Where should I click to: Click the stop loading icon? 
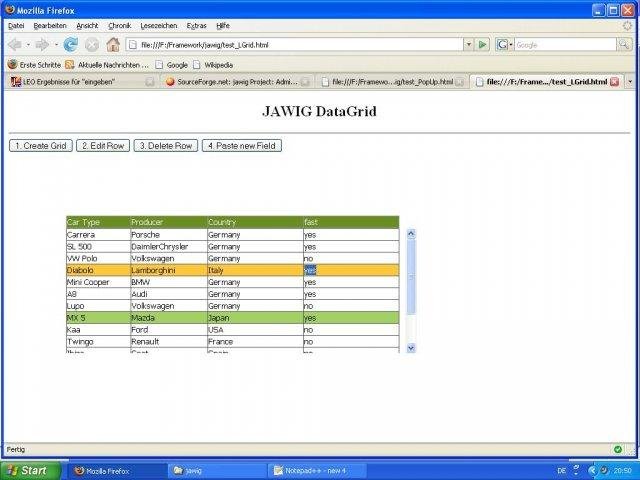tap(92, 44)
